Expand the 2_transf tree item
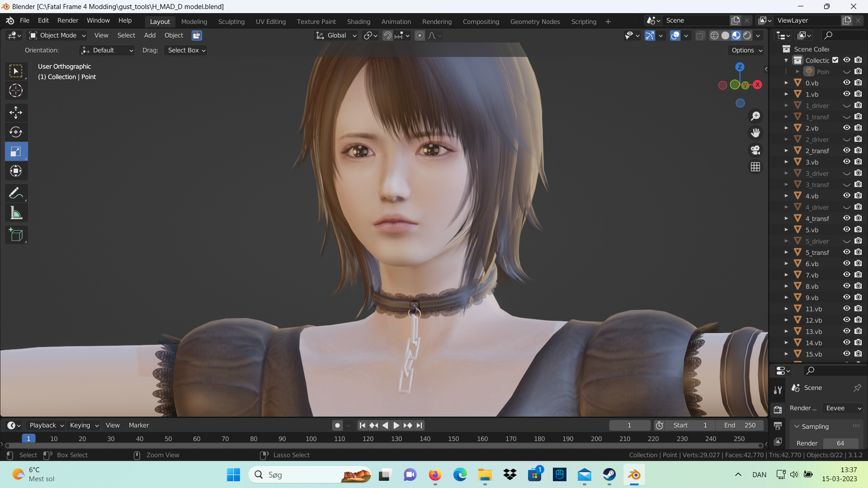The height and width of the screenshot is (488, 868). pos(786,150)
